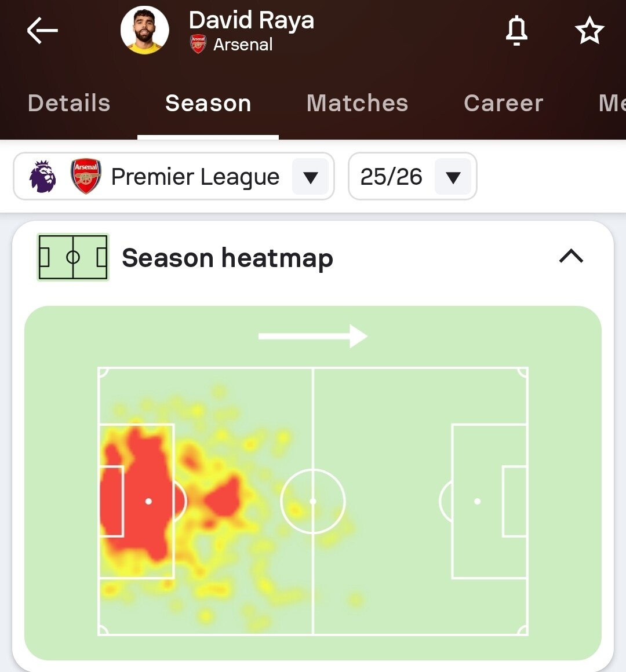Open the 25/26 season dropdown

point(453,177)
